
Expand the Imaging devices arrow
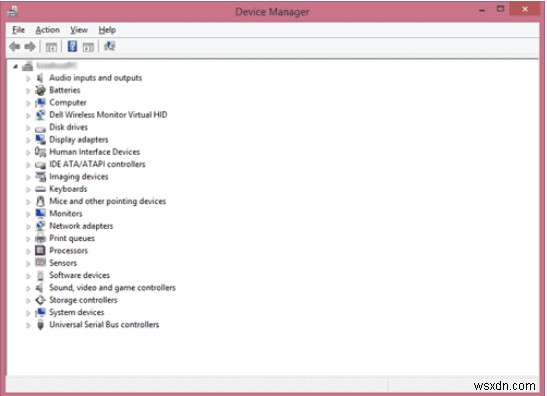click(x=28, y=177)
